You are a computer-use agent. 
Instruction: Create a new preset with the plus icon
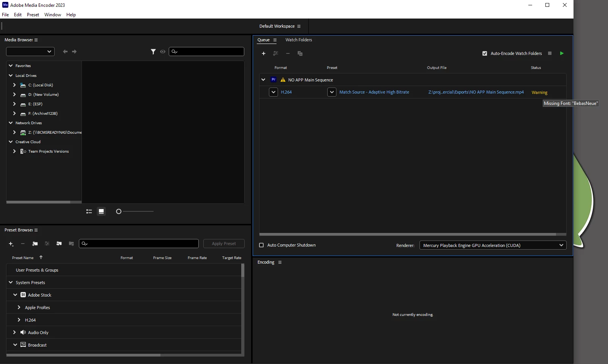point(11,244)
